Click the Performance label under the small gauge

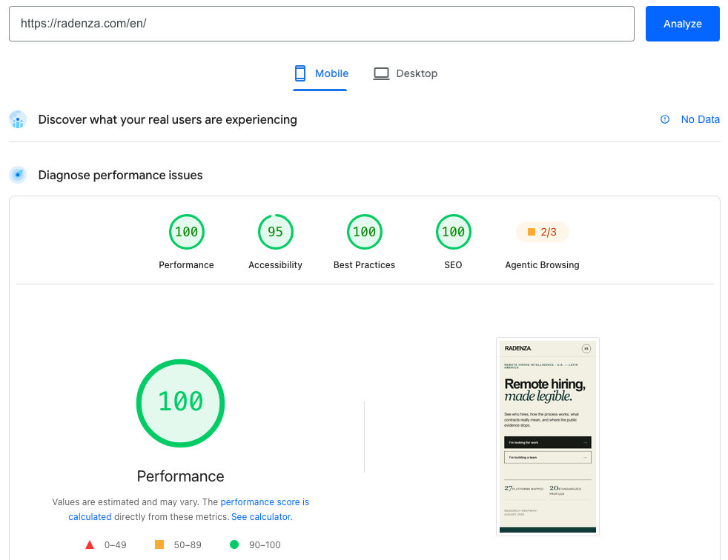(x=186, y=265)
